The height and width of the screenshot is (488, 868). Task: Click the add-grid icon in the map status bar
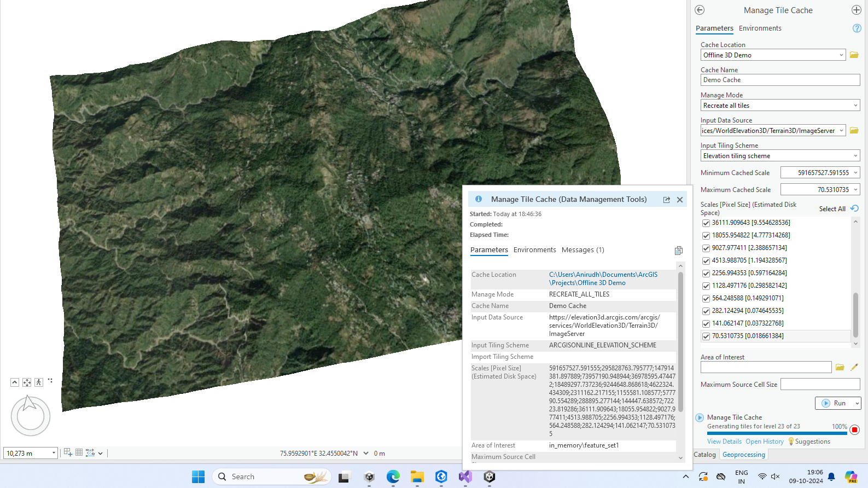68,452
